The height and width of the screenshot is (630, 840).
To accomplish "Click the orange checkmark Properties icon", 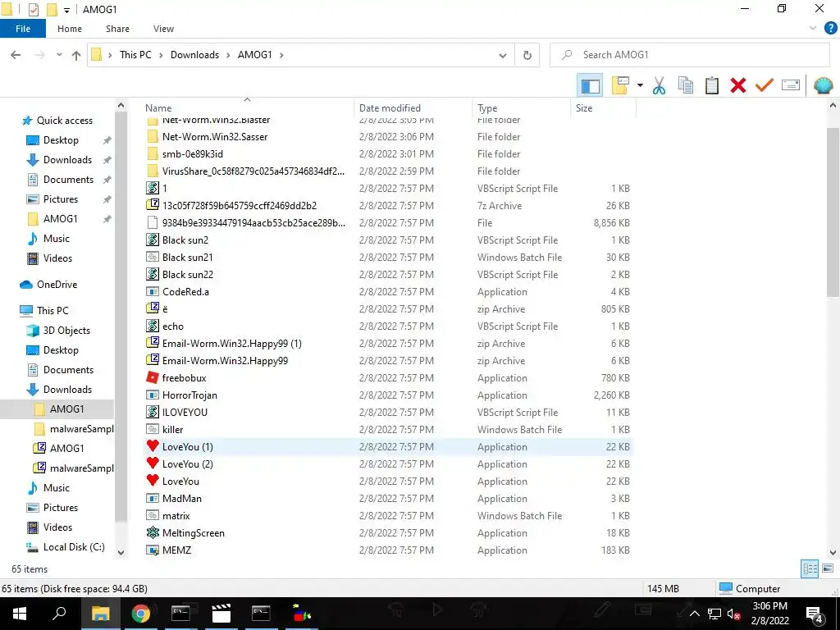I will click(764, 85).
